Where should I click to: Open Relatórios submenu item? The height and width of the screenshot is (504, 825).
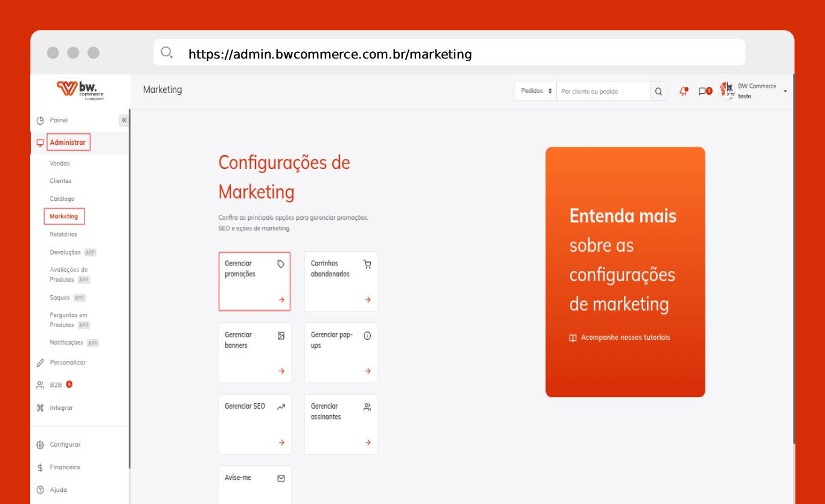[63, 234]
